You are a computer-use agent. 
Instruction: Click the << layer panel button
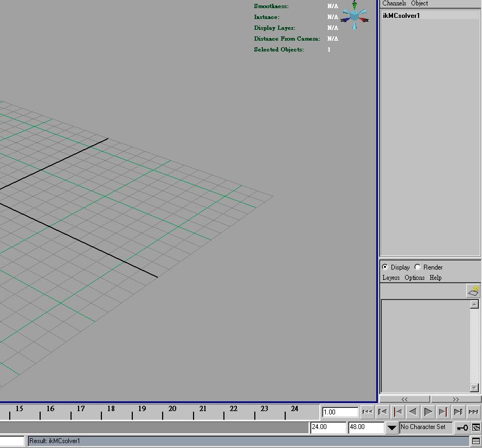click(x=404, y=399)
